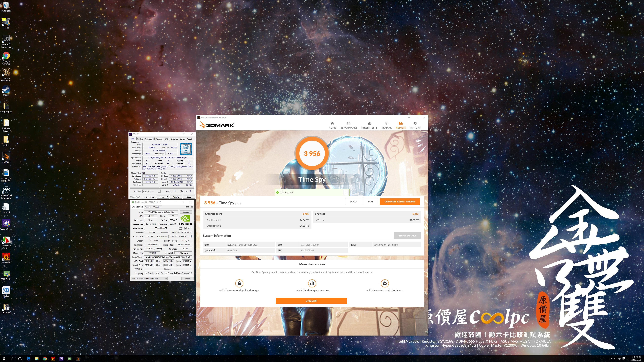Click the Bus Interface question mark in GPU-Z
The image size is (644, 362).
[x=192, y=237]
